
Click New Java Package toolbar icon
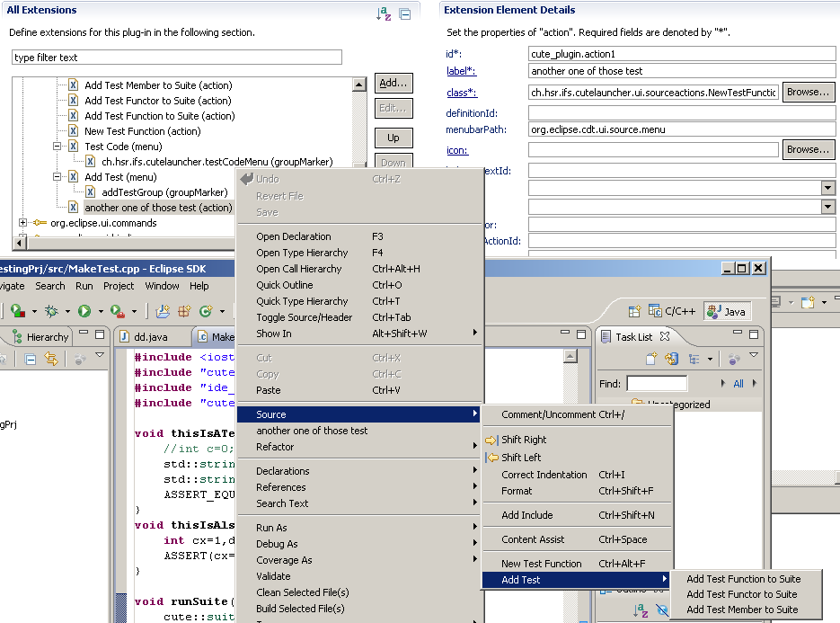coord(184,311)
